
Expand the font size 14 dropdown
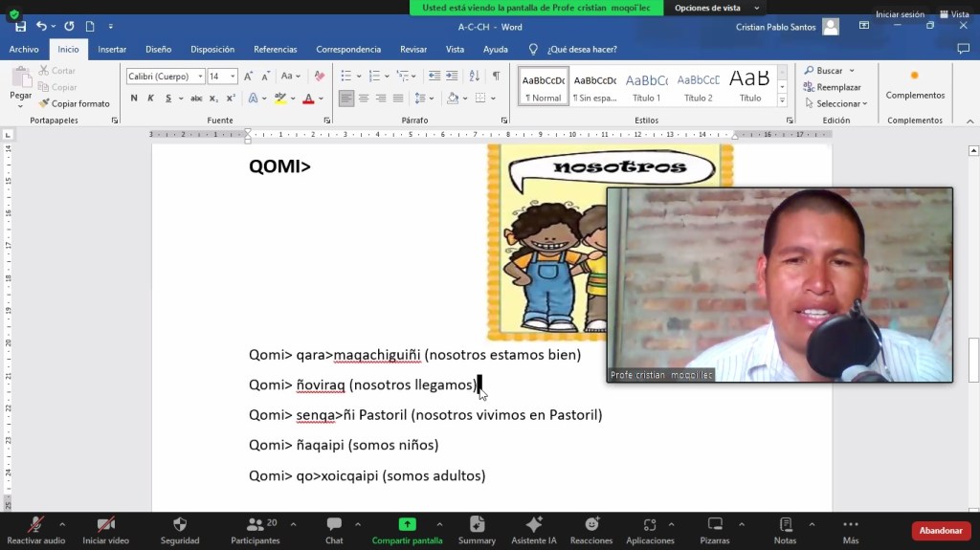tap(233, 77)
